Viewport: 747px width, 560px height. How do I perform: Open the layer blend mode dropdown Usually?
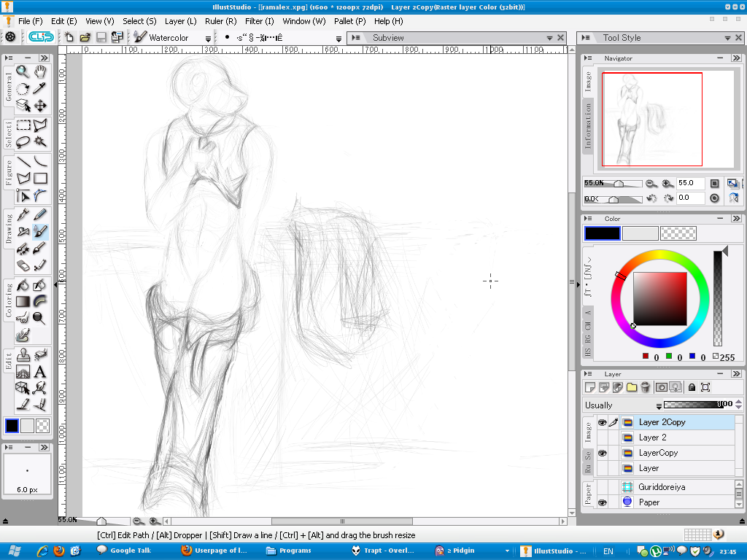pos(659,405)
